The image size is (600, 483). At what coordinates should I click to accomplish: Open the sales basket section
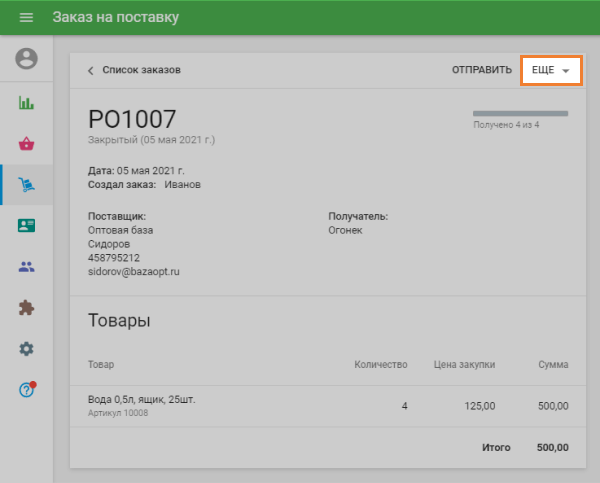(26, 143)
